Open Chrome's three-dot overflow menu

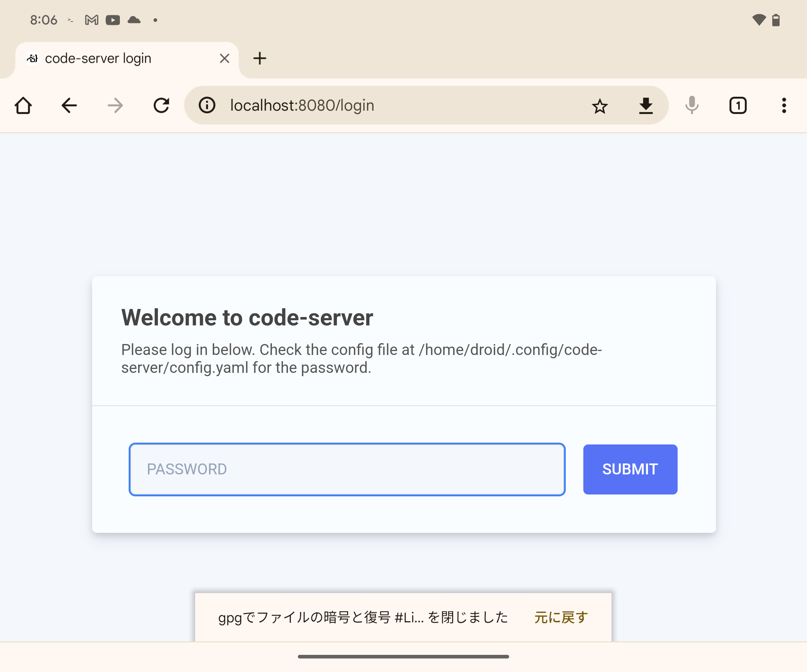click(783, 105)
